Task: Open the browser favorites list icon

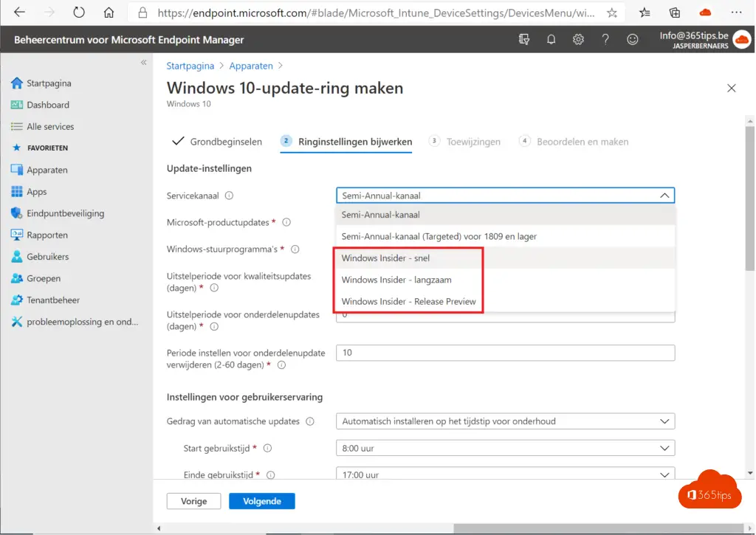Action: (x=645, y=13)
